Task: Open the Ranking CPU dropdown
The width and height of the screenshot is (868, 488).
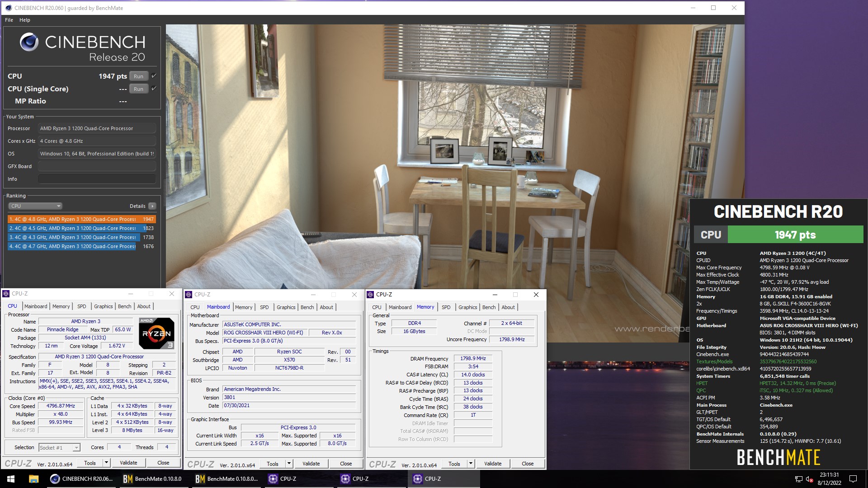Action: 35,206
